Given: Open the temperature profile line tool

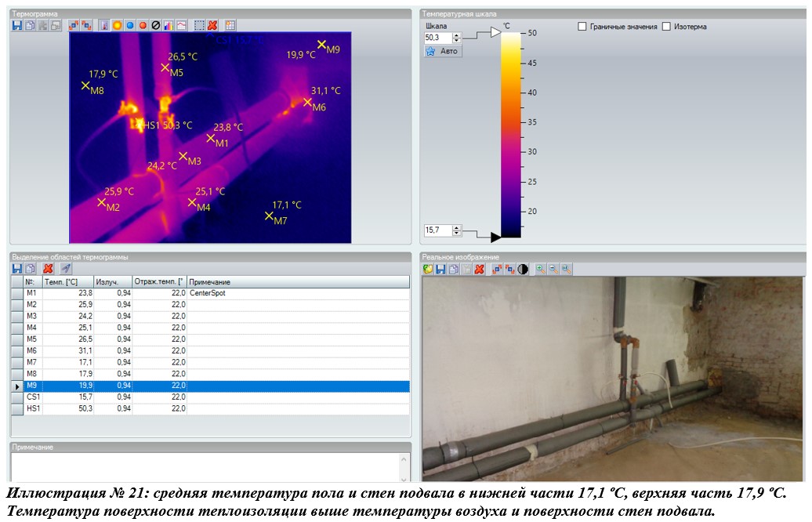Looking at the screenshot, I should tap(181, 25).
